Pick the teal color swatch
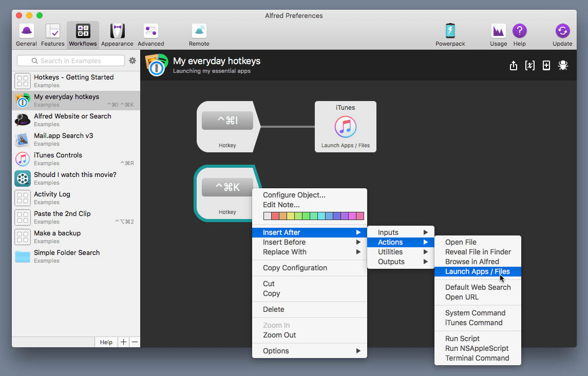588x376 pixels. [x=321, y=215]
